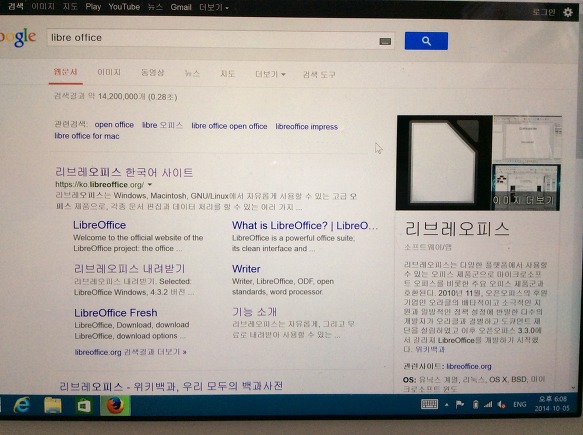Open Windows Store icon in taskbar

84,405
